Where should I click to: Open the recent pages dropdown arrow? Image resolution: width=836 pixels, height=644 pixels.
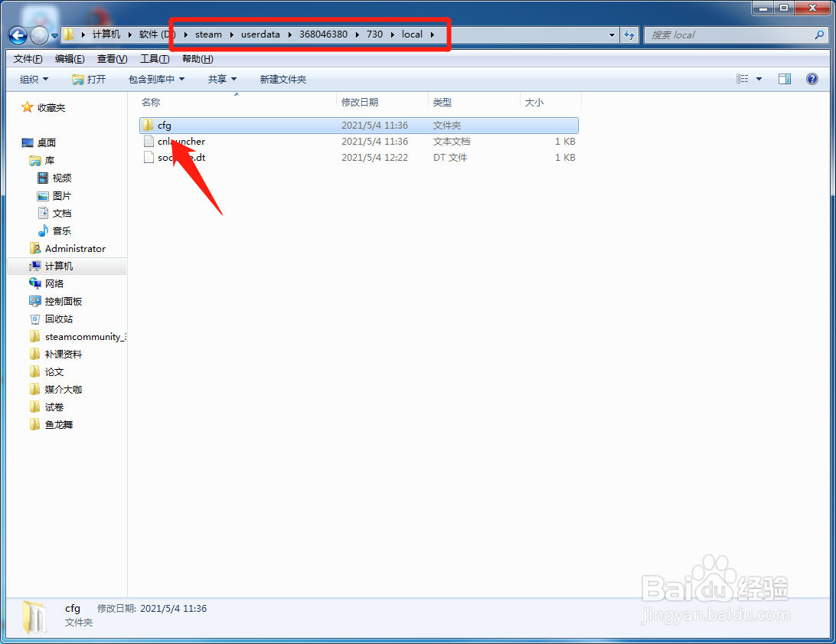pos(54,36)
